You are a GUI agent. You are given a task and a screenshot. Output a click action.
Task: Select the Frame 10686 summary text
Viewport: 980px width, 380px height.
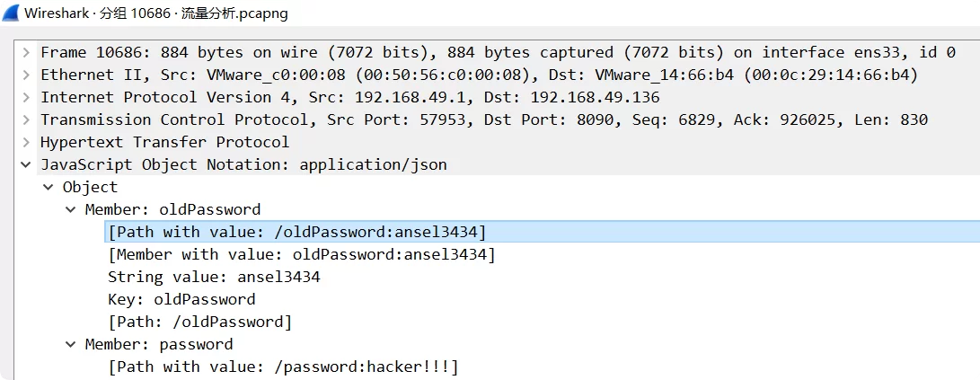(498, 53)
